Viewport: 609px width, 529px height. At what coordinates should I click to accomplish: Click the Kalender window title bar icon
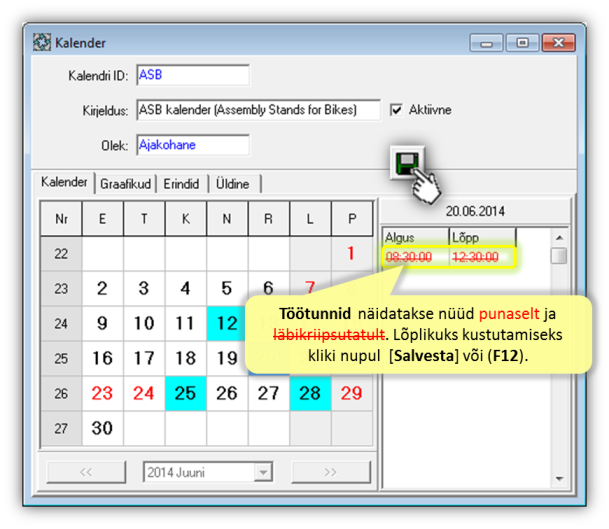click(x=42, y=43)
